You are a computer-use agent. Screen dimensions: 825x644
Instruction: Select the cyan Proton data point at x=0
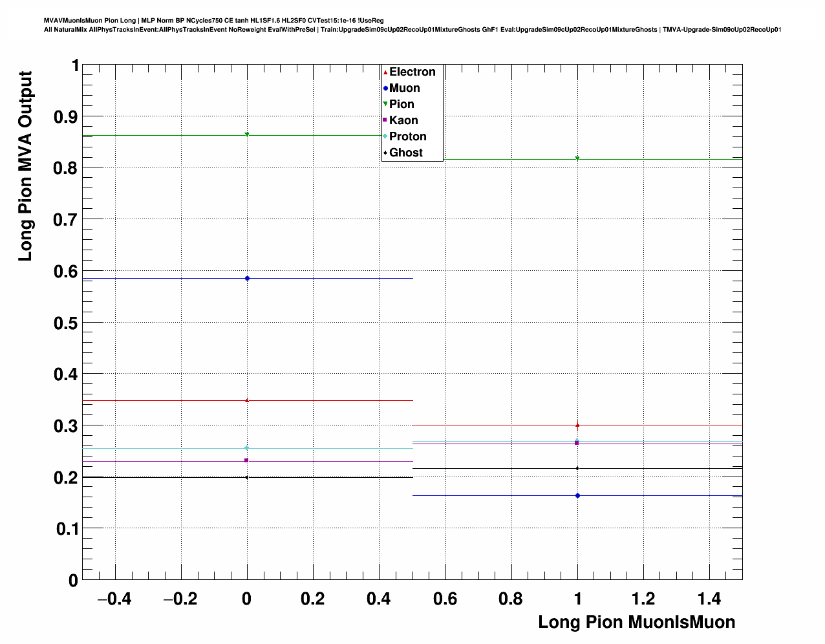tap(247, 448)
